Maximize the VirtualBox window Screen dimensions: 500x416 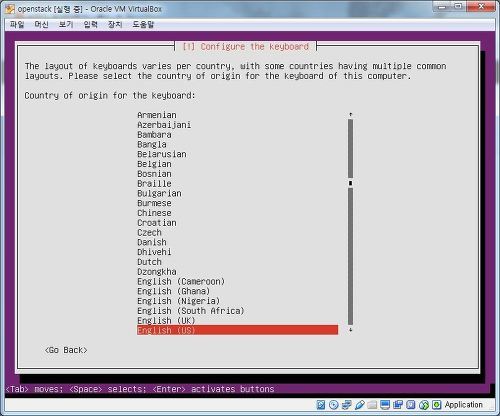click(x=459, y=7)
